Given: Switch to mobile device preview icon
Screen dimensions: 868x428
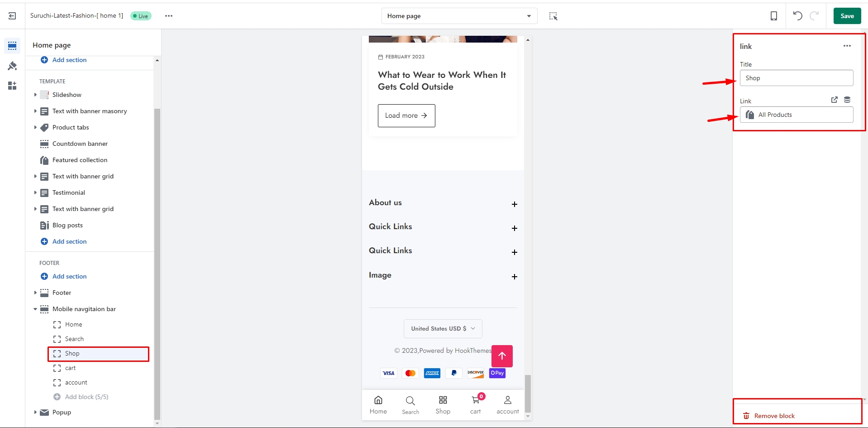Looking at the screenshot, I should [774, 16].
